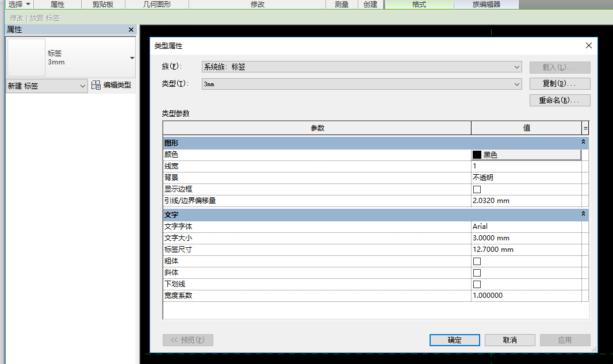Click the equals column button beside 值 header
Image resolution: width=613 pixels, height=364 pixels.
[x=585, y=128]
